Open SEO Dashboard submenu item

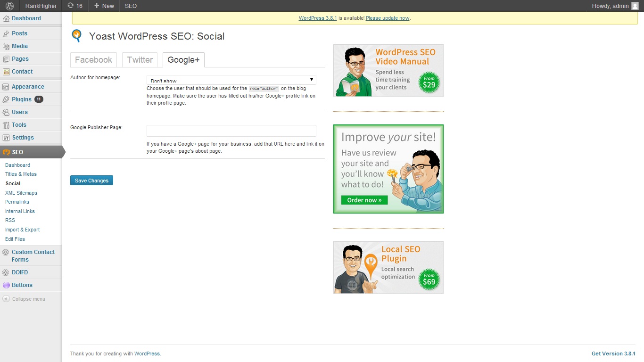tap(17, 165)
